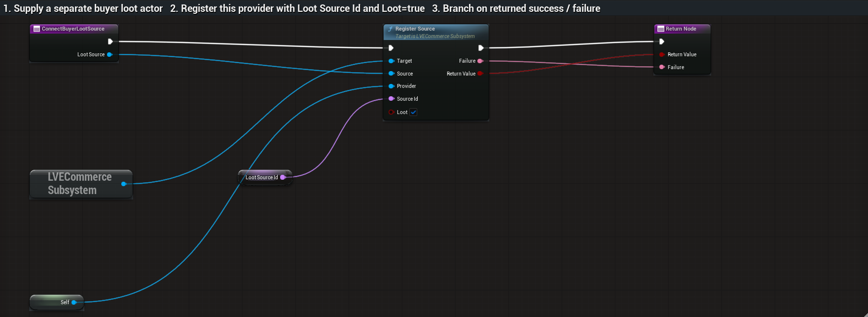
Task: Click the Loot Source Id output pin
Action: (283, 177)
